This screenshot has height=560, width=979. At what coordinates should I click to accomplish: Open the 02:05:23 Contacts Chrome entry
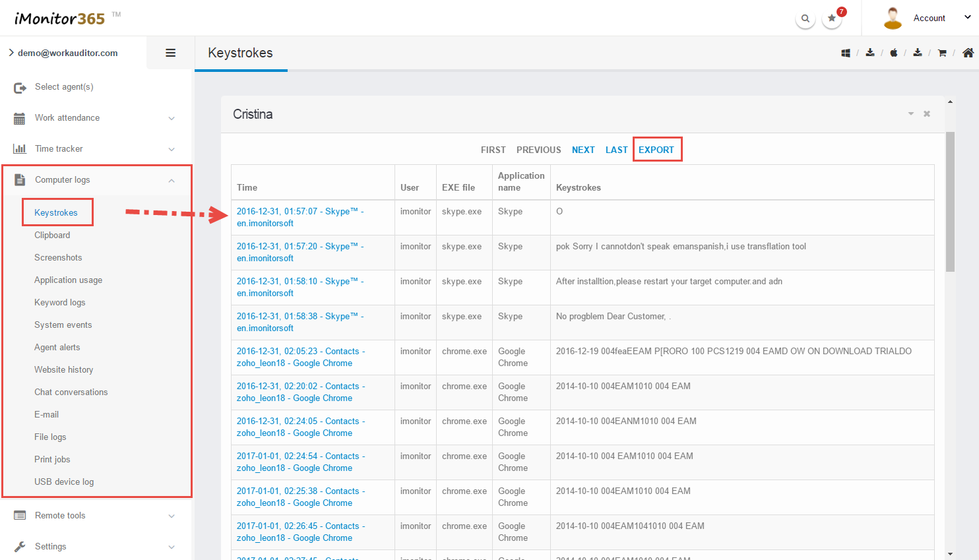pos(301,358)
